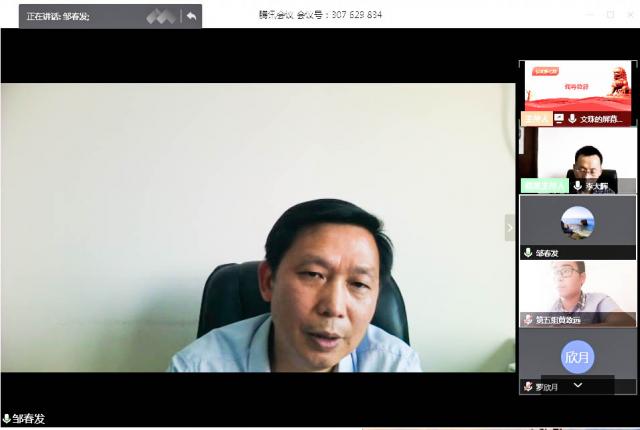
Task: Click the reply arrow icon in speaker bar
Action: [x=190, y=16]
